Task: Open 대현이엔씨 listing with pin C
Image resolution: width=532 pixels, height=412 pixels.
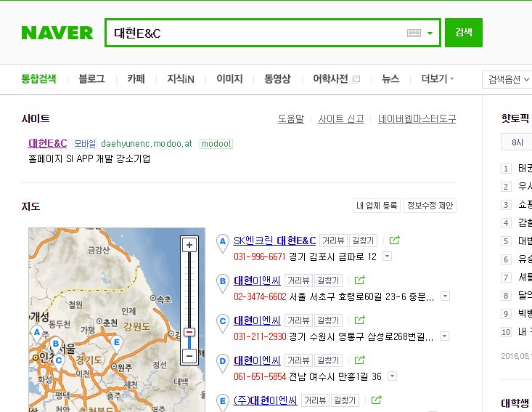Action: 257,320
